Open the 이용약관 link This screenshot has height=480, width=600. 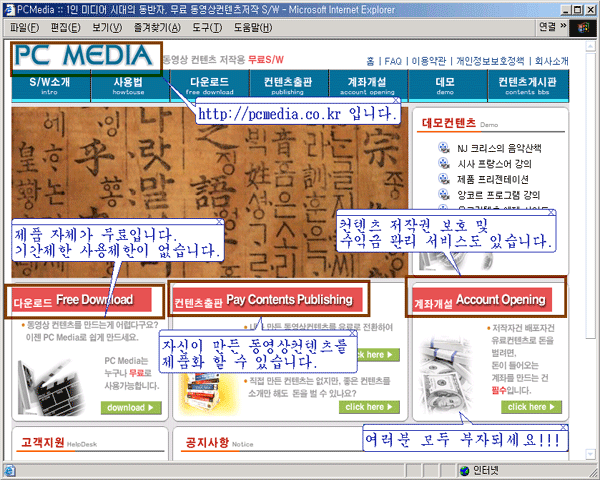pos(428,61)
